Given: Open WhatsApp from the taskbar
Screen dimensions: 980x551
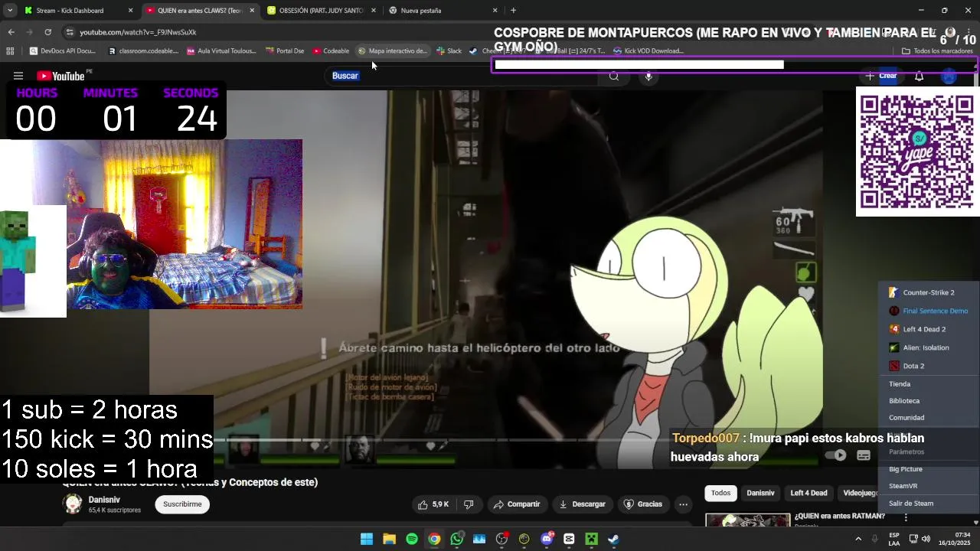Looking at the screenshot, I should [457, 539].
